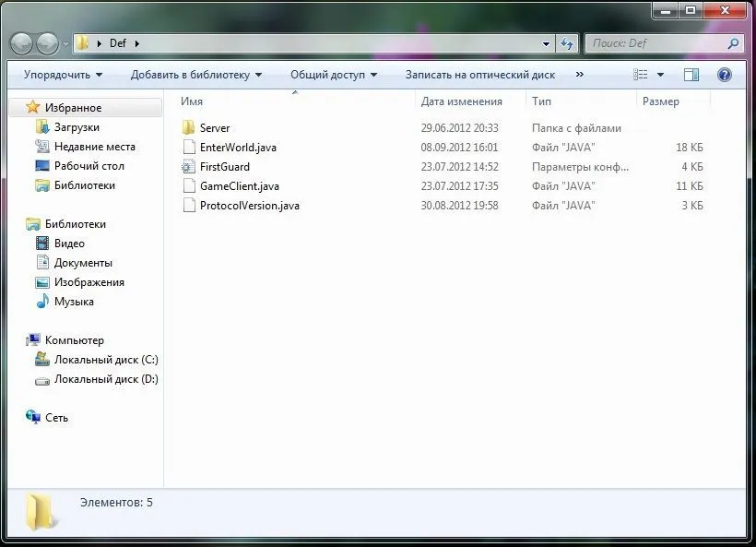Click the magnifier search icon
Screen dimensions: 756x547
[x=733, y=43]
